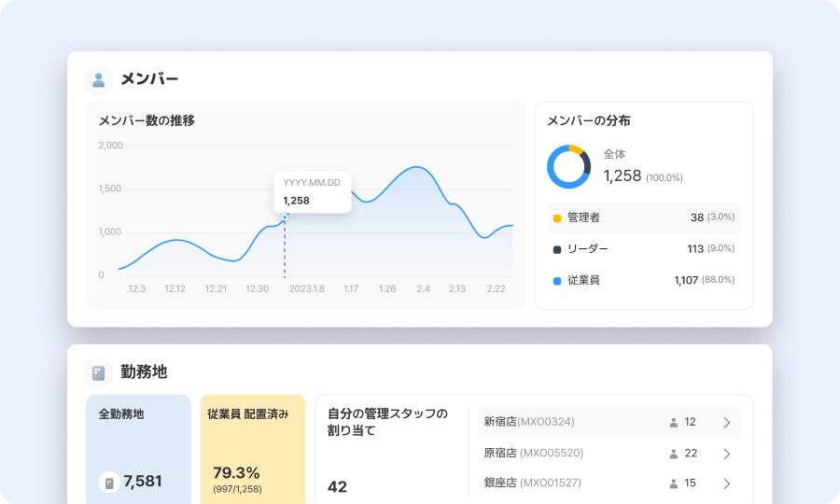840x504 pixels.
Task: Click the member person icon beside メンバー
Action: (x=99, y=80)
